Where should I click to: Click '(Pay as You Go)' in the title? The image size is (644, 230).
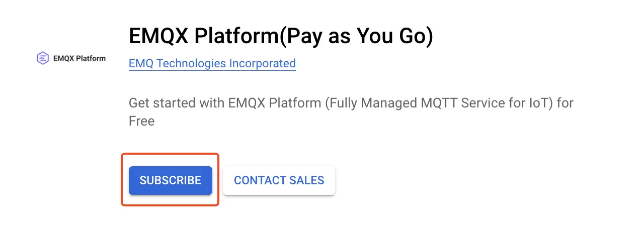(x=356, y=37)
